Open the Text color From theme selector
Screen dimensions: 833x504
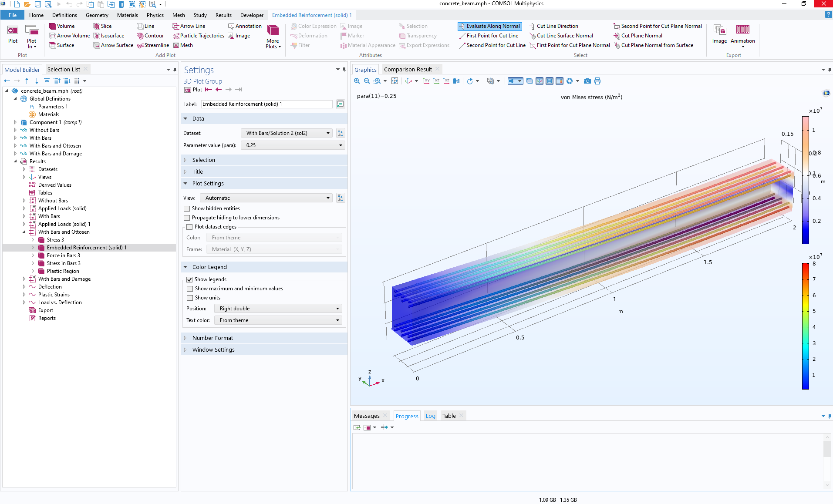click(x=277, y=320)
